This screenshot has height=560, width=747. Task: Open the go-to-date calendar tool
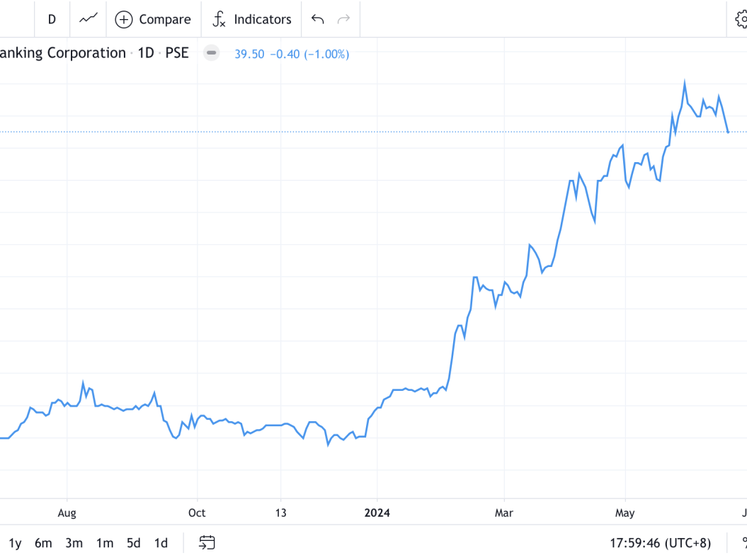[x=207, y=543]
